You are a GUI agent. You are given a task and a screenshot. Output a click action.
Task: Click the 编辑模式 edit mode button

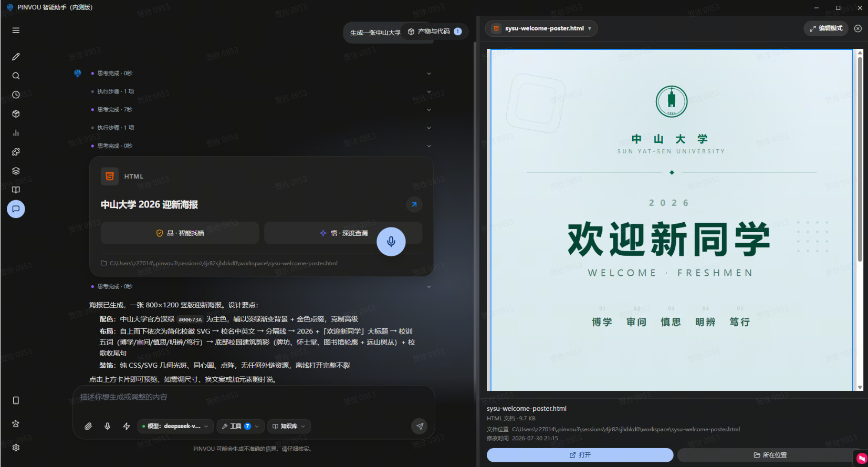coord(826,28)
